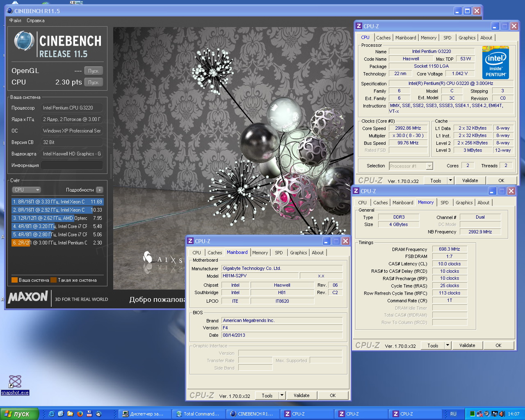Click the CPU-Z Memory window title icon
This screenshot has height=420, width=525.
coord(356,191)
